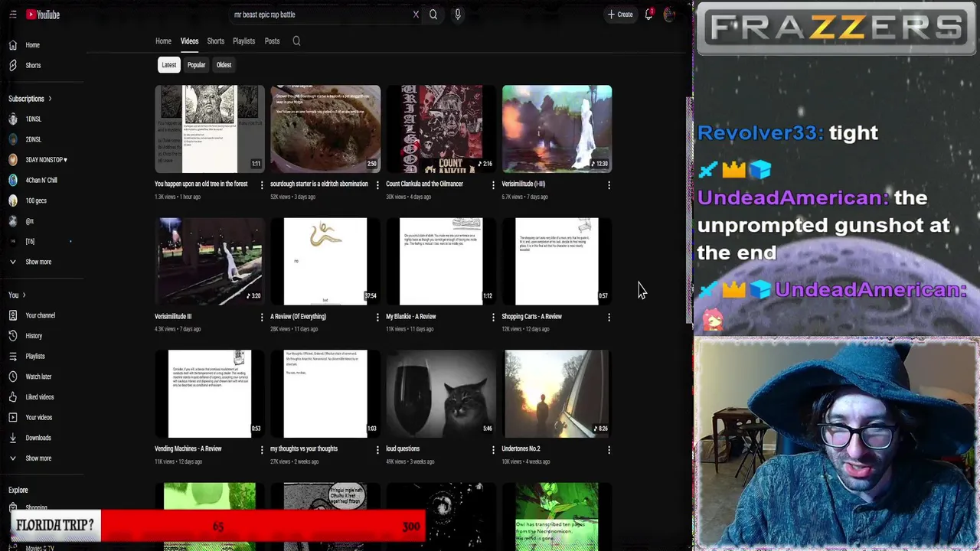Viewport: 980px width, 551px height.
Task: Open options for A Review (Of Everything)
Action: [377, 317]
